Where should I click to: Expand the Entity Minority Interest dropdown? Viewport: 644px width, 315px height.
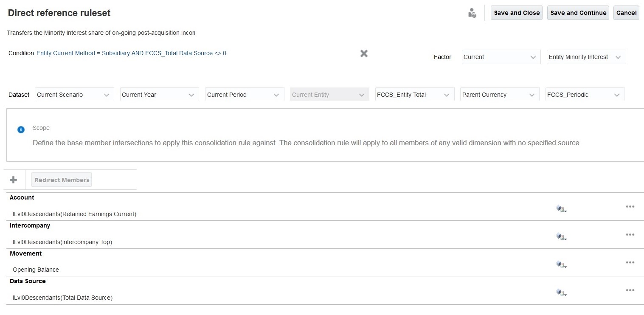pos(586,57)
